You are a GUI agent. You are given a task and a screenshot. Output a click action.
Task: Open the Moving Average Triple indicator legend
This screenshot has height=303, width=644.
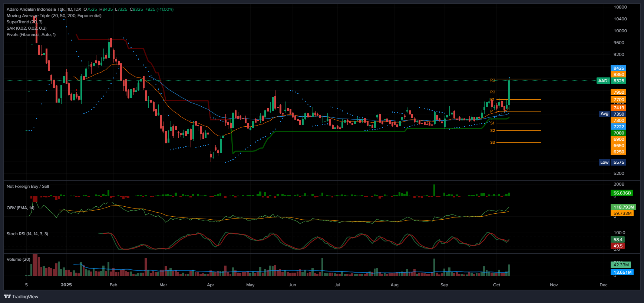tap(54, 16)
